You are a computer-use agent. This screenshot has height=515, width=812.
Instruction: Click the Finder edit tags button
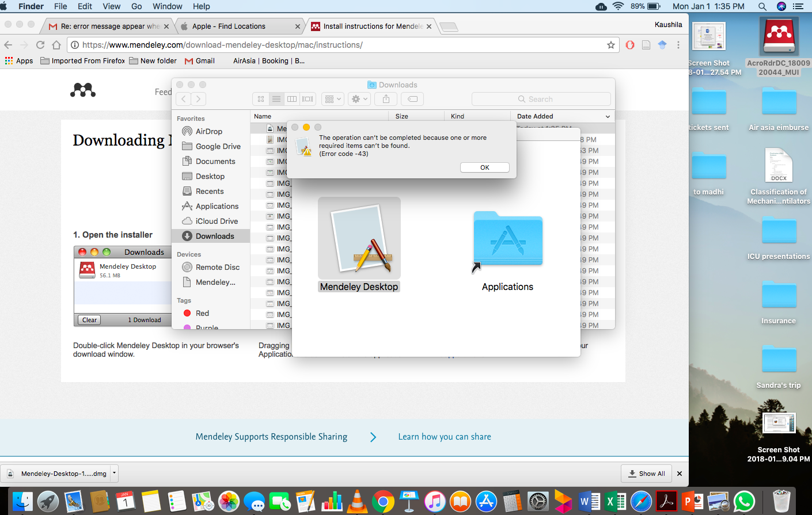413,99
